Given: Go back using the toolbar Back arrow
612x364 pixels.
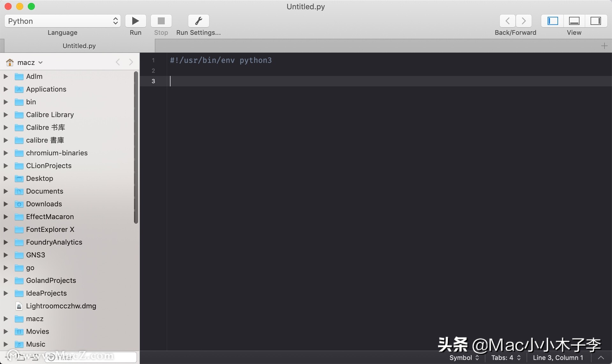Looking at the screenshot, I should pyautogui.click(x=507, y=21).
